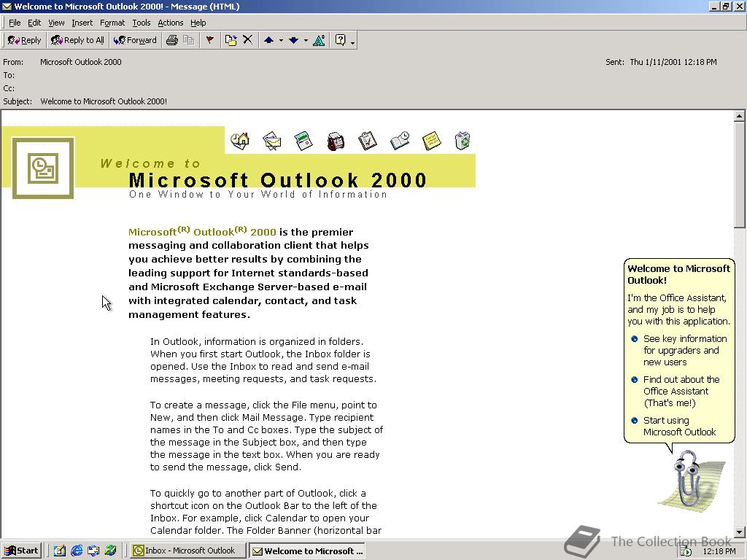Click the Font Size icon

[319, 41]
